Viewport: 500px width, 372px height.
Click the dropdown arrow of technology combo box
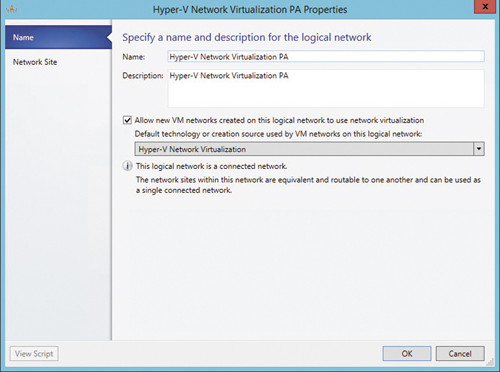point(479,149)
